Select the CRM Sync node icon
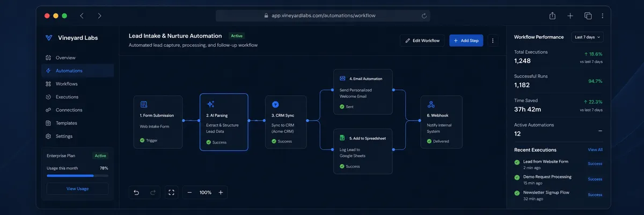644x215 pixels. [275, 104]
